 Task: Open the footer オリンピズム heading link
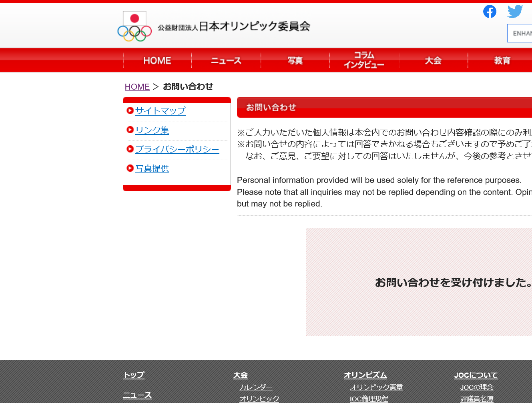(365, 375)
